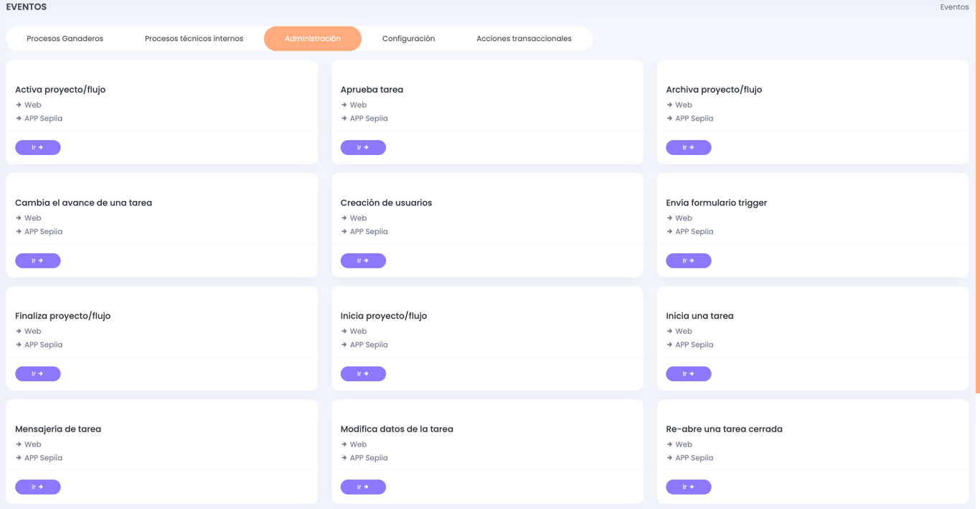The image size is (980, 509).
Task: Go to Finaliza proyecto/flujo with Ir button
Action: pos(38,373)
